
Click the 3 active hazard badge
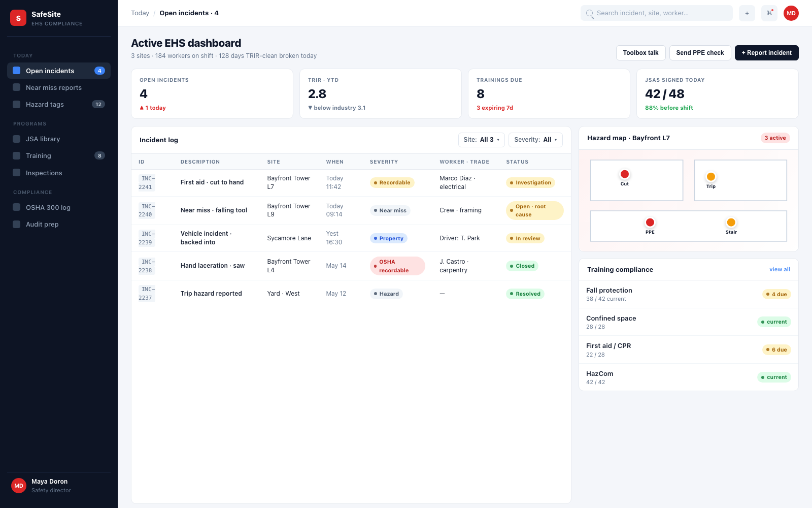click(x=775, y=138)
